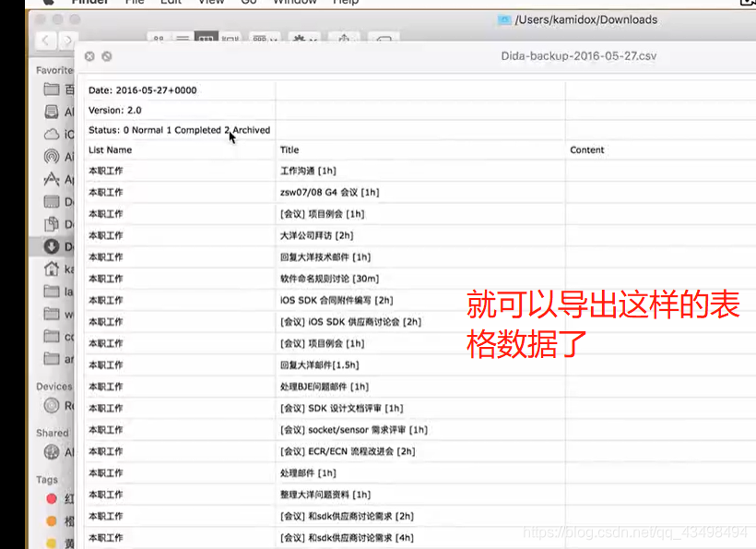Image resolution: width=756 pixels, height=549 pixels.
Task: Switch Finder to column view
Action: pyautogui.click(x=206, y=38)
